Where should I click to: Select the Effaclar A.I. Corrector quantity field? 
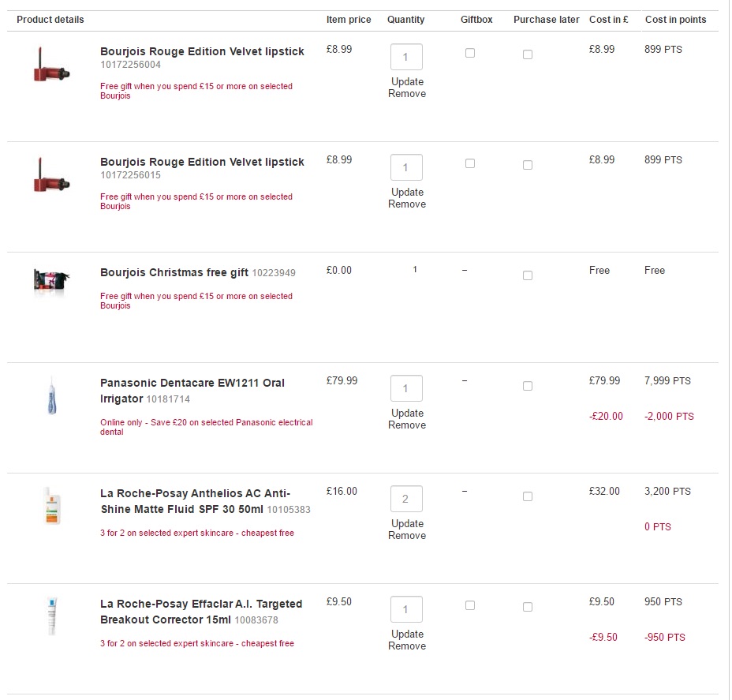(406, 609)
